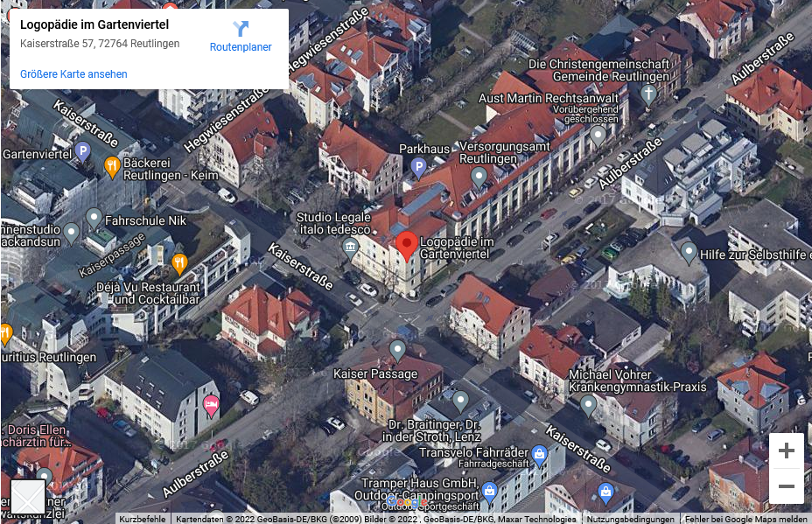812x524 pixels.
Task: Click Die Christengemeinschaft Gemeinde Reutlingen label
Action: click(x=599, y=70)
